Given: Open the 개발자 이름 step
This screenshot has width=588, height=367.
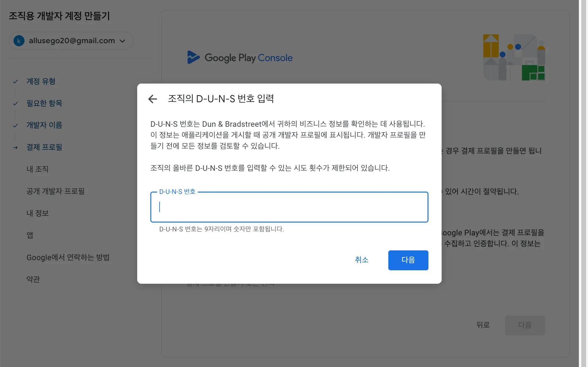Looking at the screenshot, I should point(44,125).
